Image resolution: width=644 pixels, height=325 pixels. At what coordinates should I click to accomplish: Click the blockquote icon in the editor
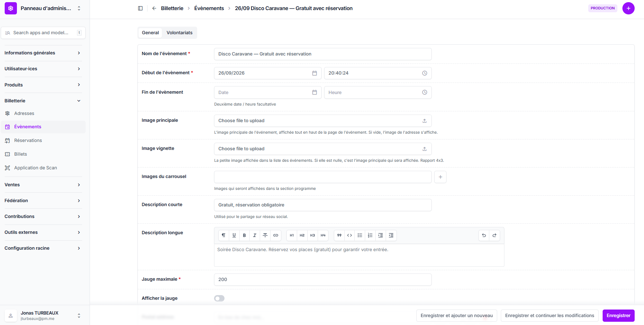point(339,235)
